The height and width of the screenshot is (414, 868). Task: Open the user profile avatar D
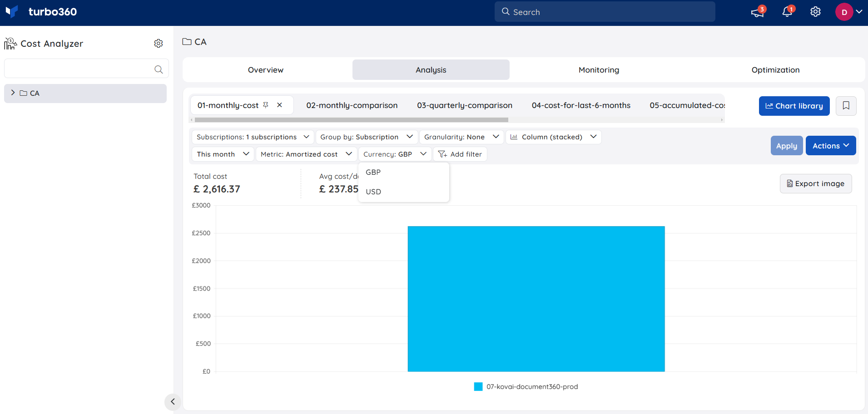[844, 12]
